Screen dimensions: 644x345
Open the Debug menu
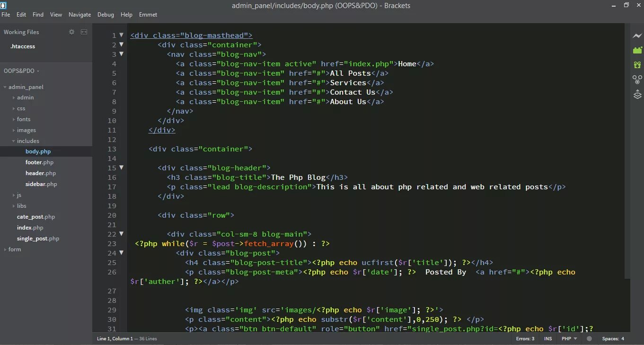pyautogui.click(x=106, y=15)
